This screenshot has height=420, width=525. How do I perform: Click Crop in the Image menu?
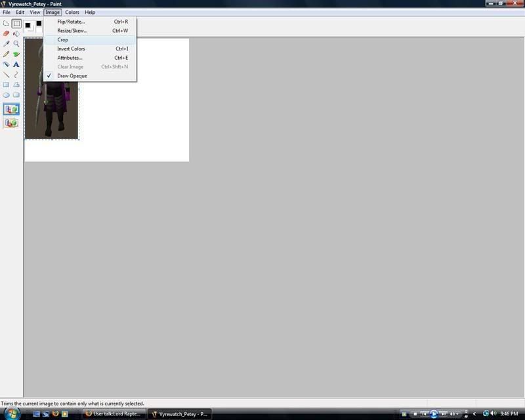point(62,40)
